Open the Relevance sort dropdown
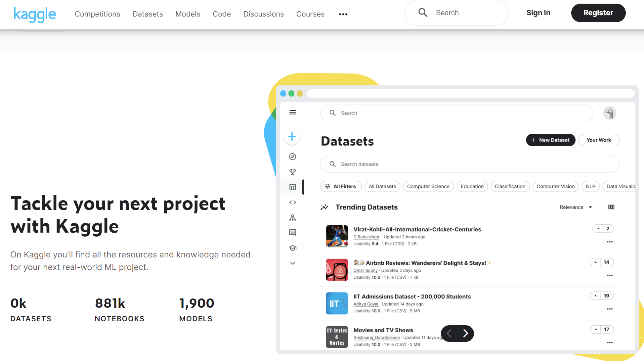 click(x=576, y=207)
